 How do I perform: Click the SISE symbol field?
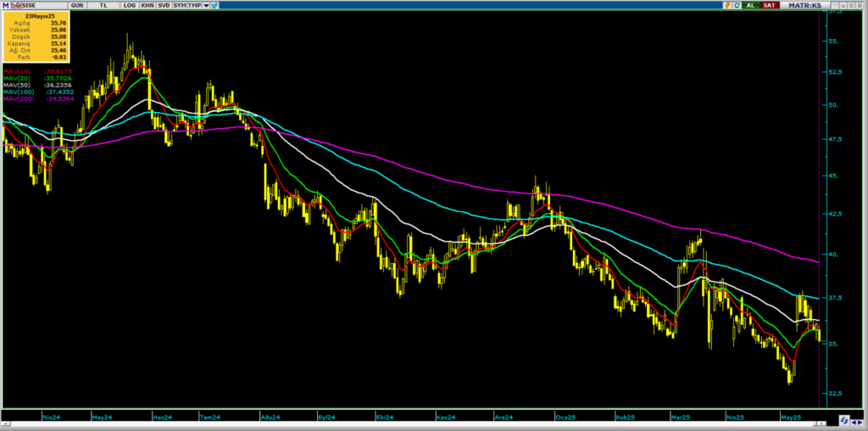[x=35, y=5]
